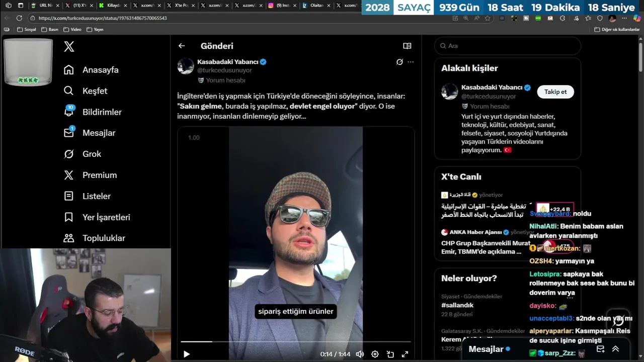Toggle picture-in-picture for video
Viewport: 644px width, 362px height.
390,354
